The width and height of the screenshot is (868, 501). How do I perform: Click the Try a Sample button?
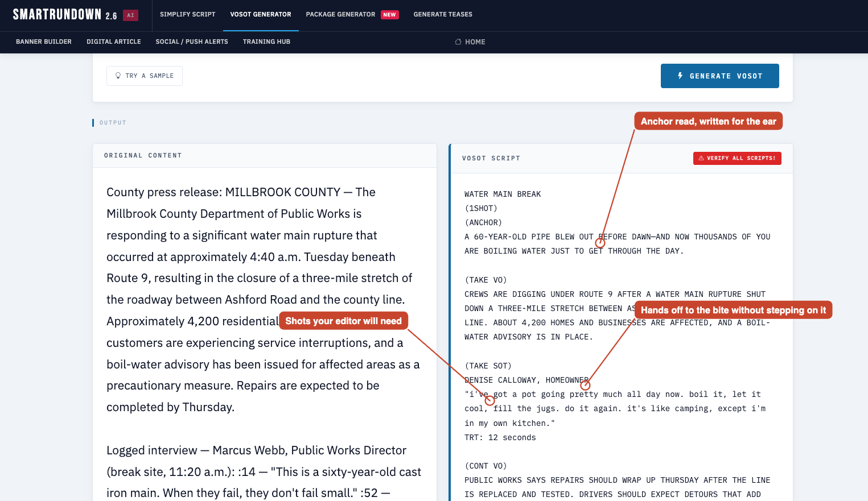pyautogui.click(x=145, y=76)
